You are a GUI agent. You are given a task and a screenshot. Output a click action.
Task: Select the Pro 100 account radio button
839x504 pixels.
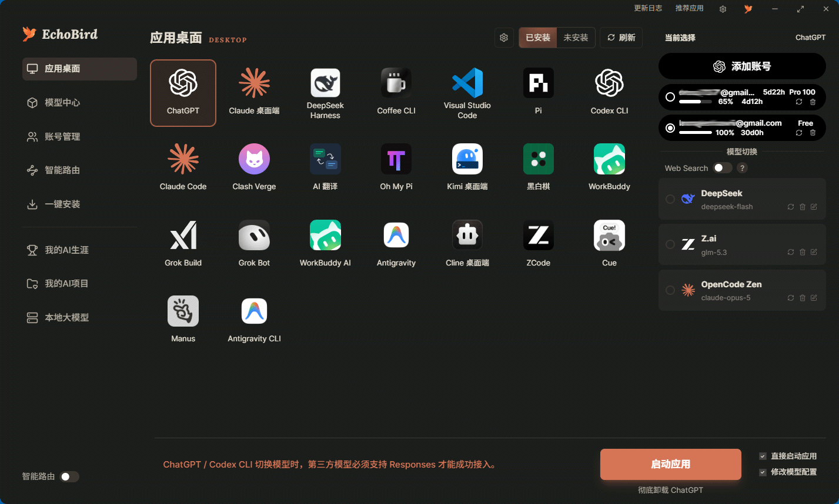pos(670,97)
